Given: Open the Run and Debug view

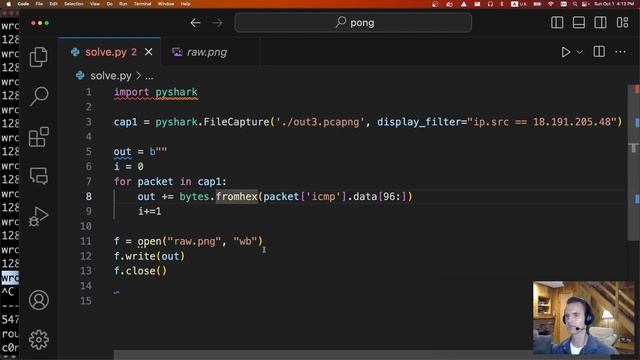Looking at the screenshot, I should click(x=39, y=216).
